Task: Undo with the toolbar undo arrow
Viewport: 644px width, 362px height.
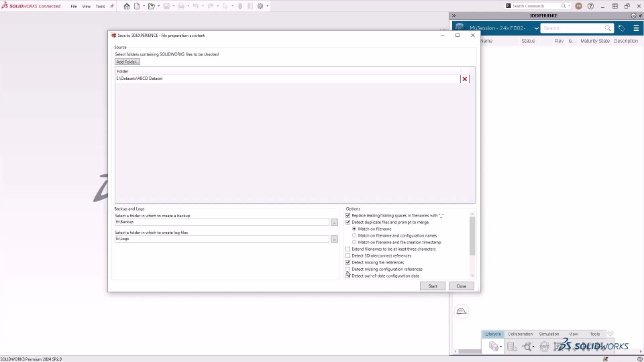Action: (x=196, y=6)
